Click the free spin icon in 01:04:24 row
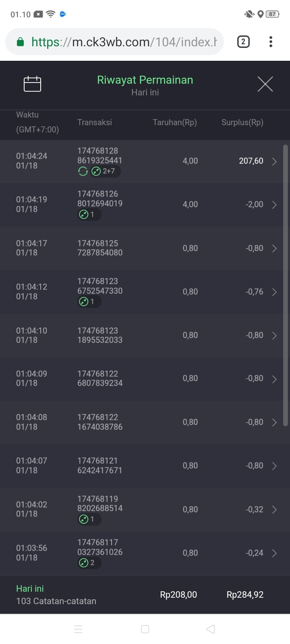290x644 pixels. (x=83, y=171)
